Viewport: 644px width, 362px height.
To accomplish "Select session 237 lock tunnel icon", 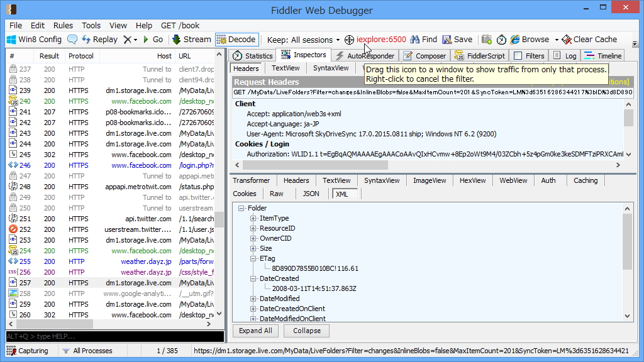I will coord(13,69).
